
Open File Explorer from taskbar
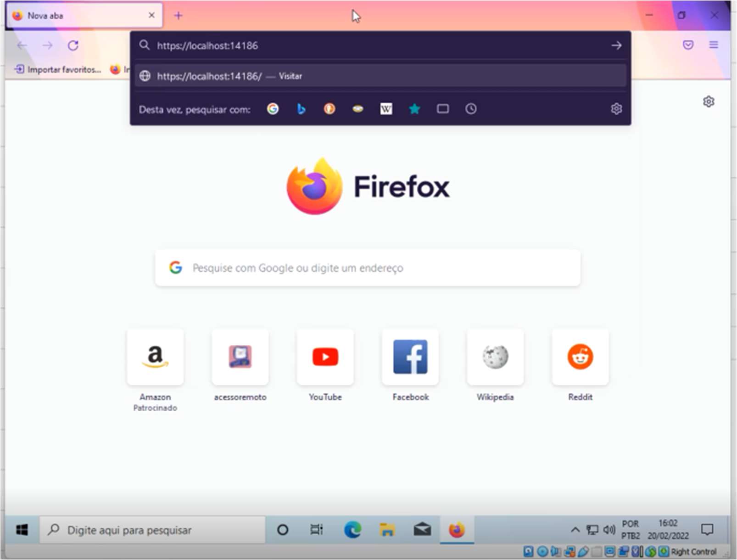pyautogui.click(x=387, y=530)
